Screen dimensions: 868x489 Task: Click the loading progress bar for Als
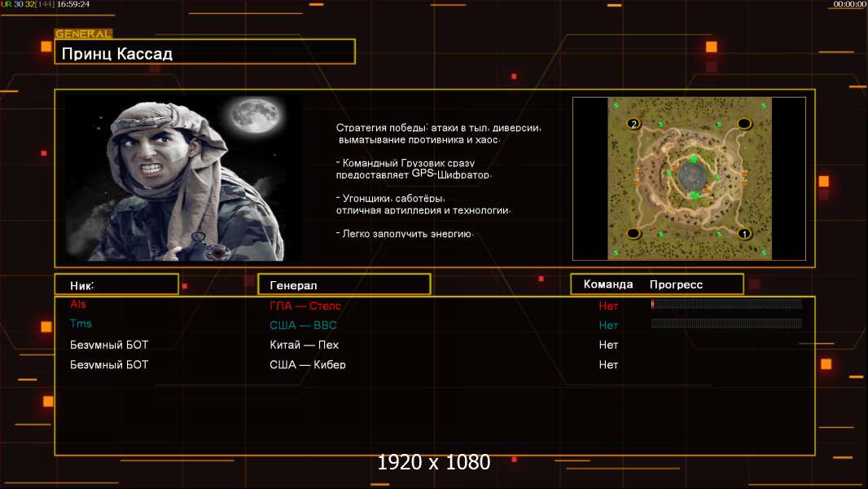coord(726,303)
